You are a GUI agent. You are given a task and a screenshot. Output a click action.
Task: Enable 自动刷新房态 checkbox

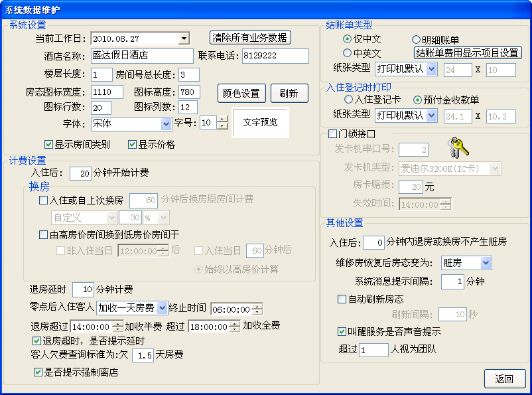342,299
